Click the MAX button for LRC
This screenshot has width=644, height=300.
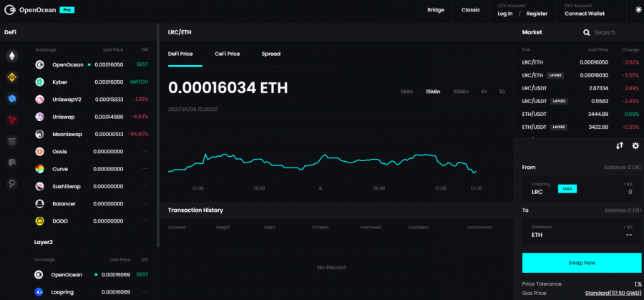[567, 189]
